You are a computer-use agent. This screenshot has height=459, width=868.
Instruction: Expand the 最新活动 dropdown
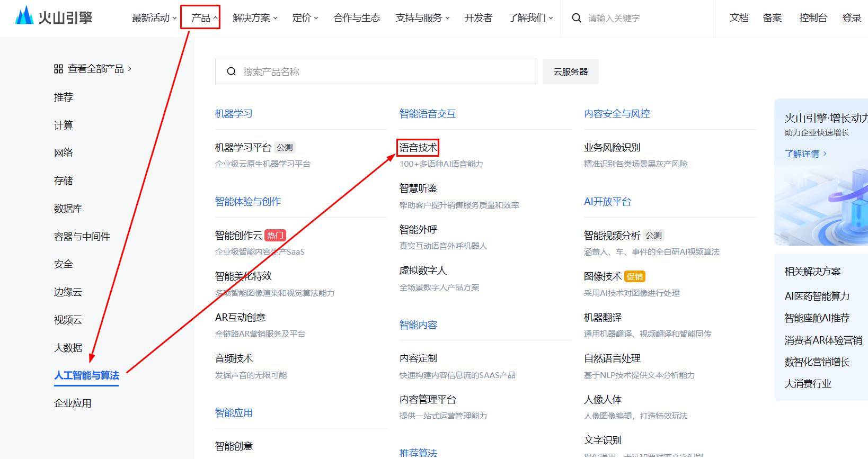click(154, 18)
